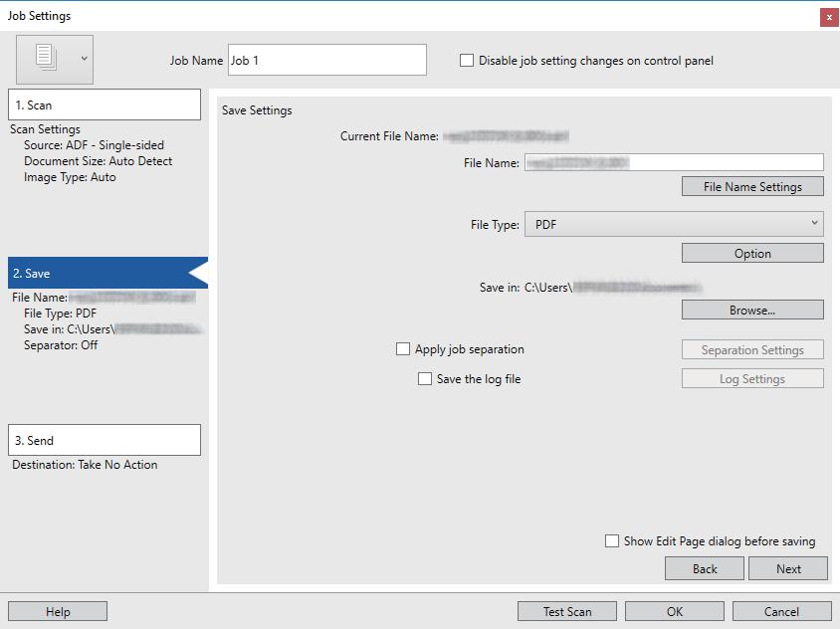Image resolution: width=840 pixels, height=629 pixels.
Task: Open File Name Settings
Action: (x=752, y=186)
